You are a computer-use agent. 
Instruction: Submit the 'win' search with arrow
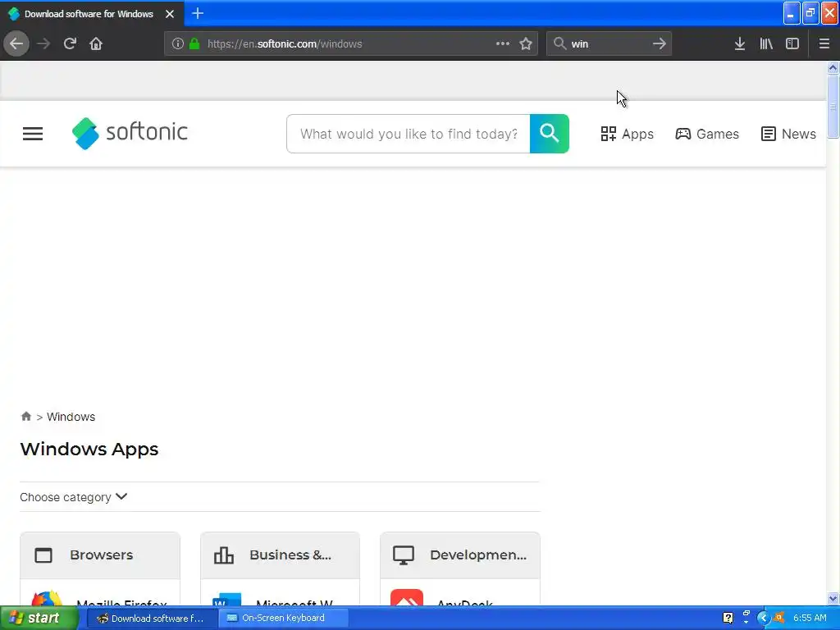660,43
